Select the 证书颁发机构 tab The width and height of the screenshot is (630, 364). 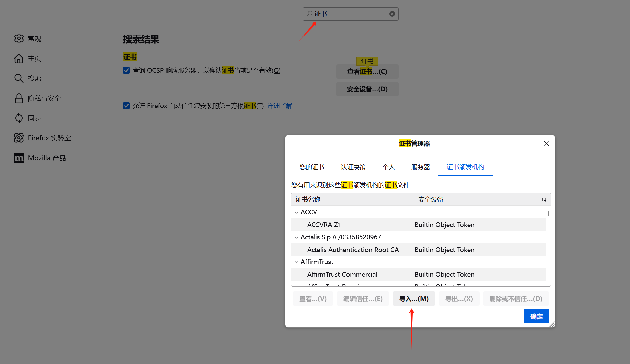pos(465,167)
